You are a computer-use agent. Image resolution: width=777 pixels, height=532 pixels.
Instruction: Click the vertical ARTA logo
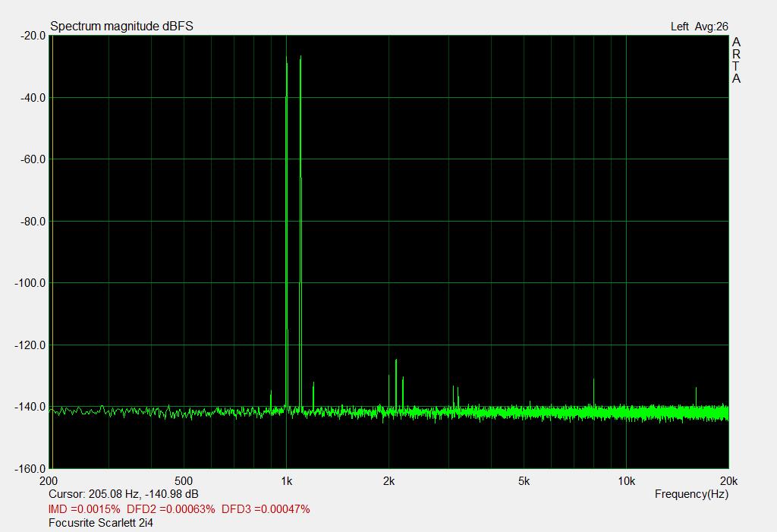point(736,61)
